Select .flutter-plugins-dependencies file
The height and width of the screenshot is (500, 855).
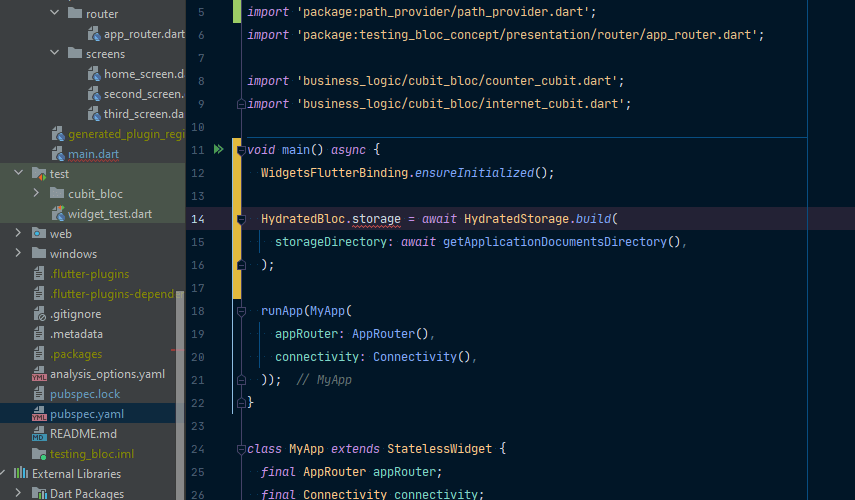(117, 294)
